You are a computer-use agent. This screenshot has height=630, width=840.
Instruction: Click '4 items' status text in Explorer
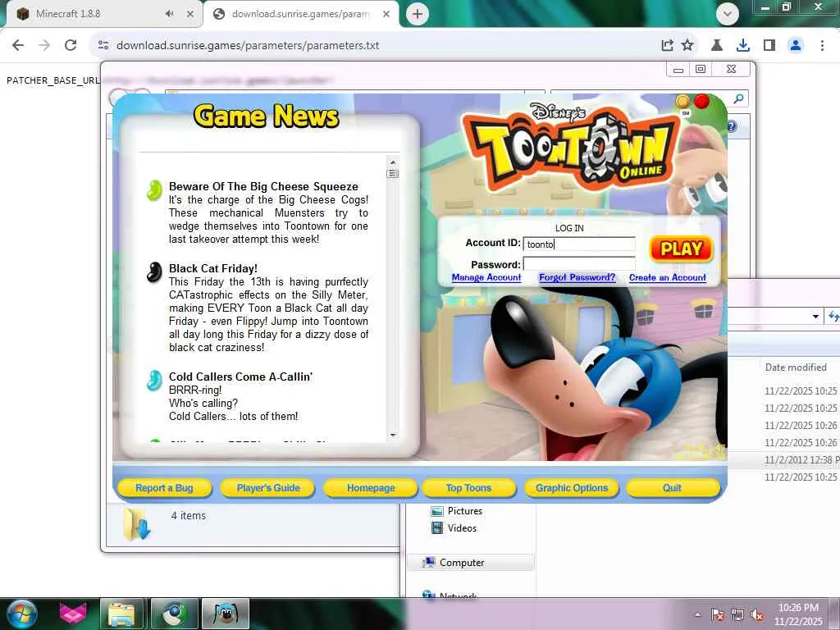point(188,515)
